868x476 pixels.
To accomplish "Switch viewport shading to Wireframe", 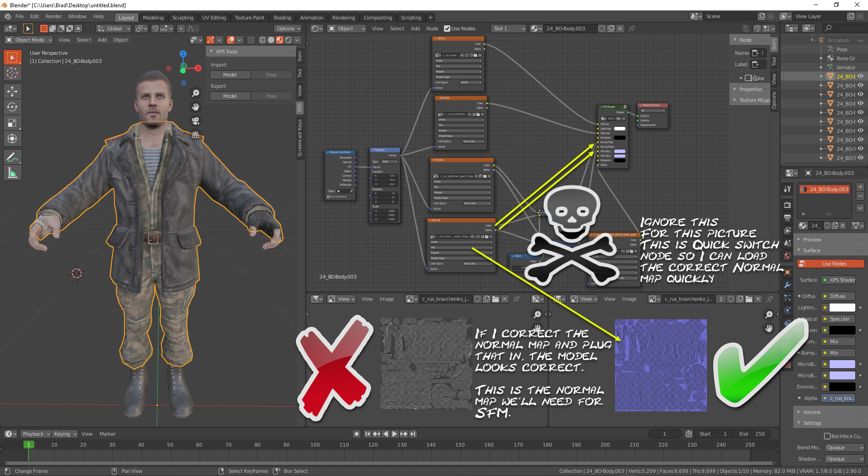I will pos(262,40).
